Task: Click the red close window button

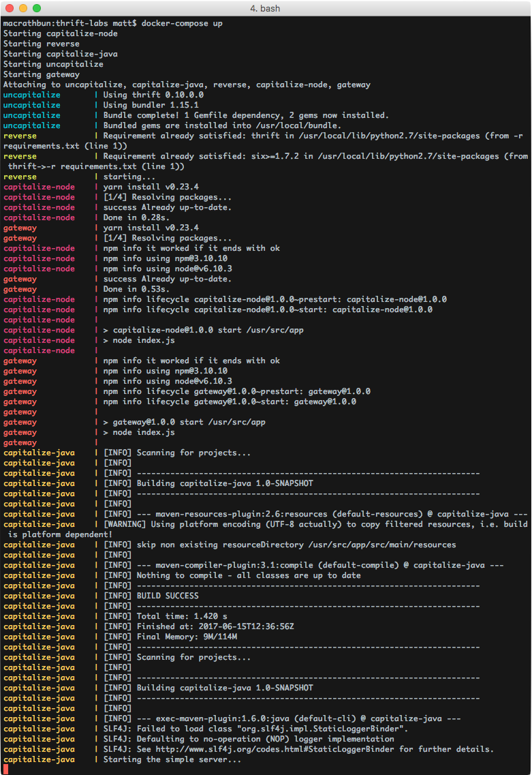Action: tap(10, 9)
